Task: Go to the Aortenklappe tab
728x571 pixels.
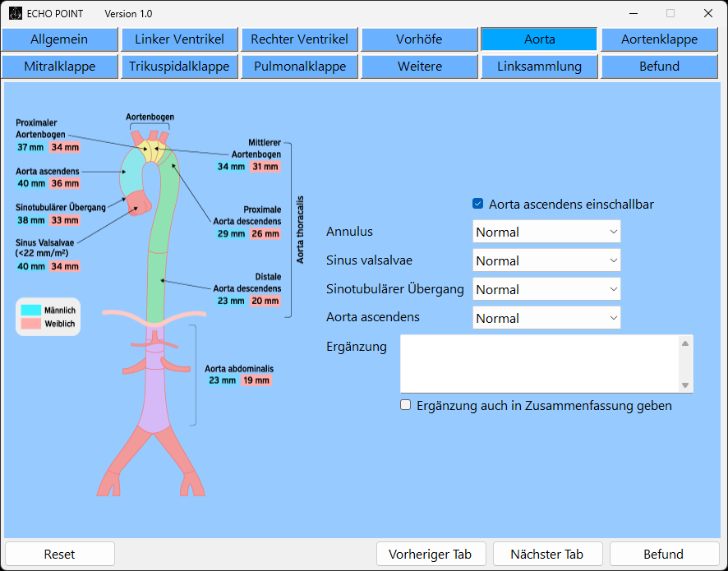Action: pyautogui.click(x=659, y=39)
